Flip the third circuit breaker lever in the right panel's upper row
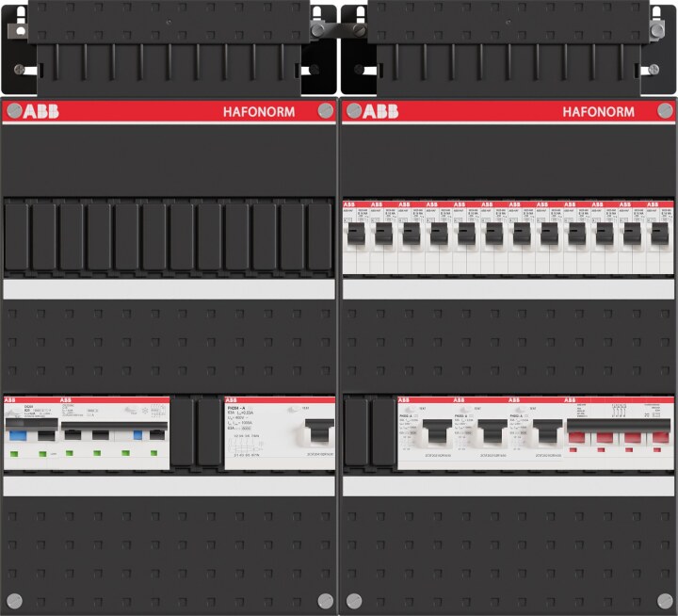The width and height of the screenshot is (678, 616). [x=412, y=234]
